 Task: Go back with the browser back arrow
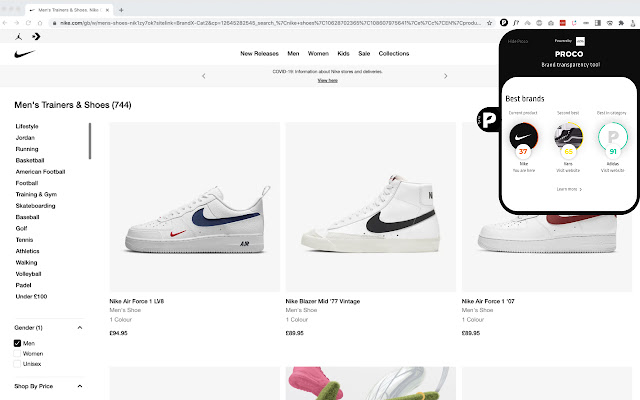point(5,23)
